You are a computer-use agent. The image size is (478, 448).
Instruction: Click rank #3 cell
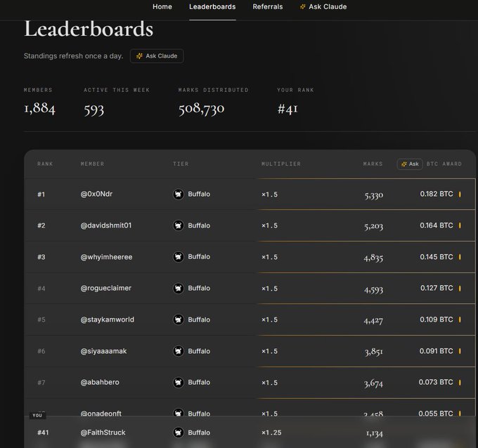(41, 257)
